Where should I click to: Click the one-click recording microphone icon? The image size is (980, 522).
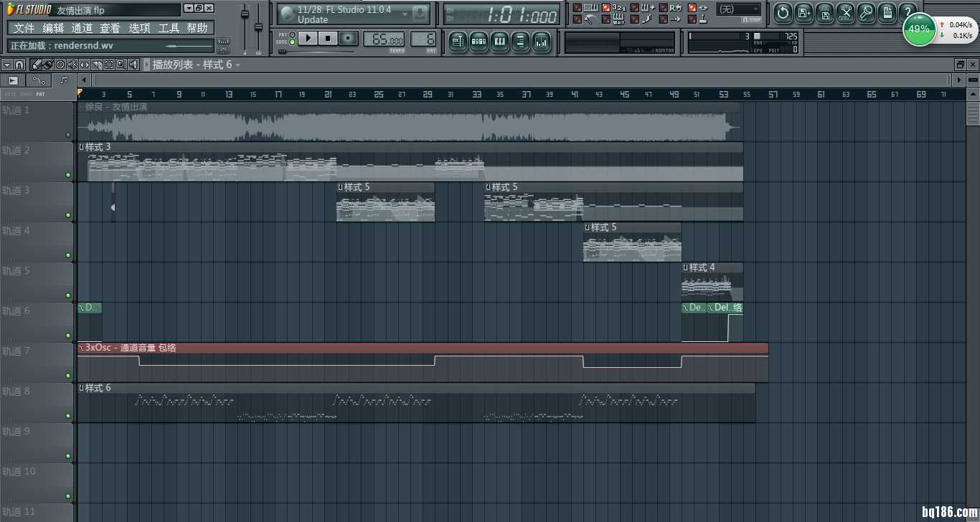point(867,12)
